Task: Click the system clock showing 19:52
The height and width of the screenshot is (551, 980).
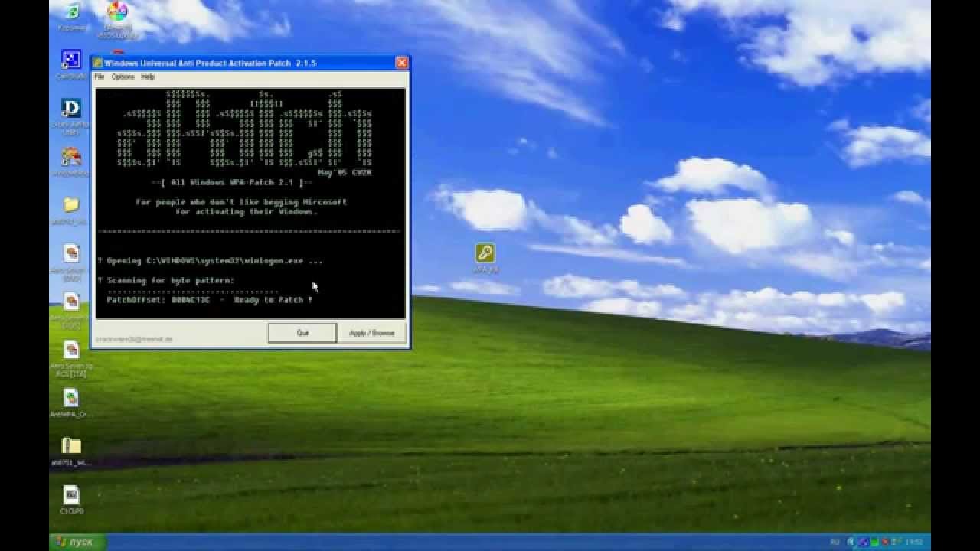Action: point(914,542)
